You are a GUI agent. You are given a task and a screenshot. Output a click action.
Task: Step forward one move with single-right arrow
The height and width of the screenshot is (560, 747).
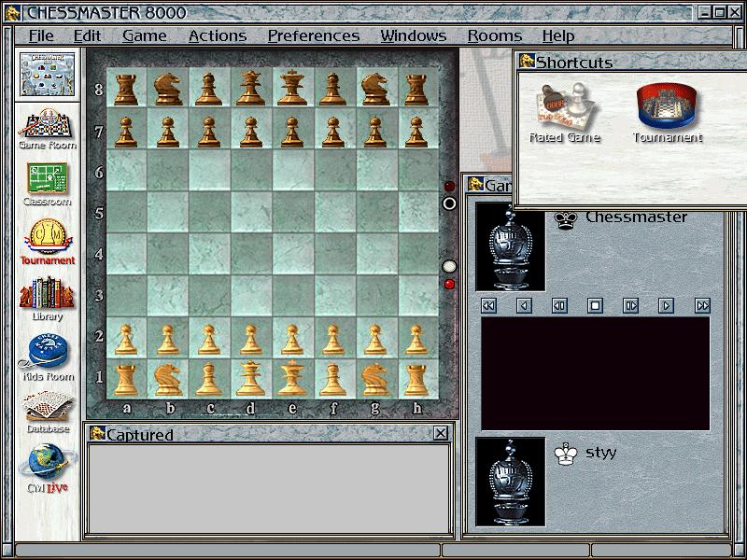click(x=666, y=305)
